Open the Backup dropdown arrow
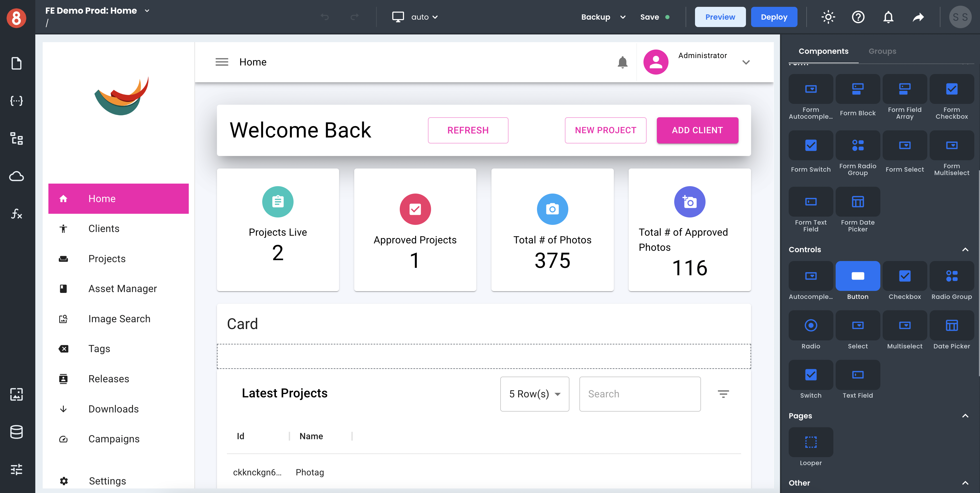The width and height of the screenshot is (980, 493). point(623,17)
